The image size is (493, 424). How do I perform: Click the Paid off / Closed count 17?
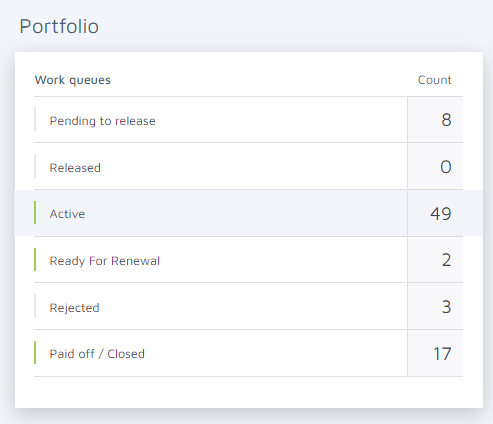click(442, 354)
